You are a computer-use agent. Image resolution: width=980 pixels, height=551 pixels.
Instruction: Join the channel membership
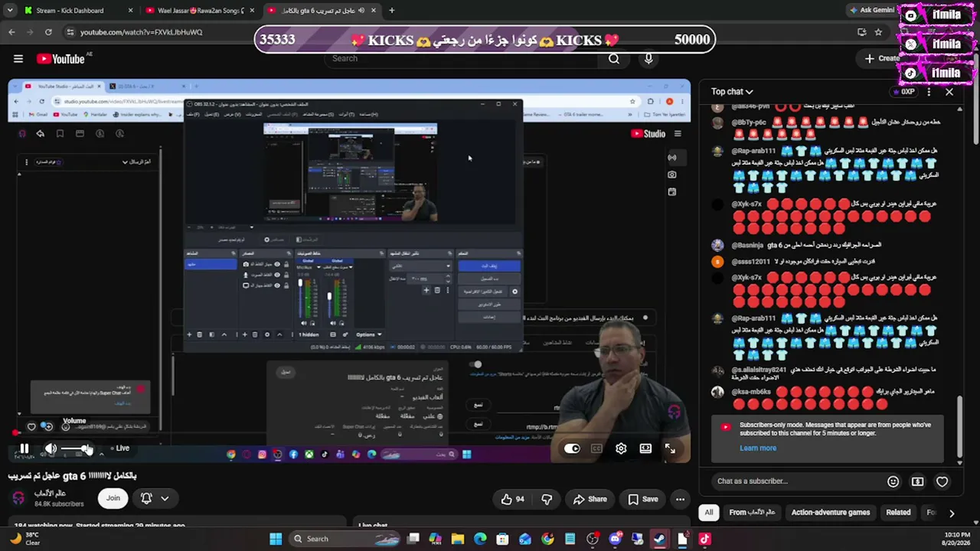coord(113,498)
